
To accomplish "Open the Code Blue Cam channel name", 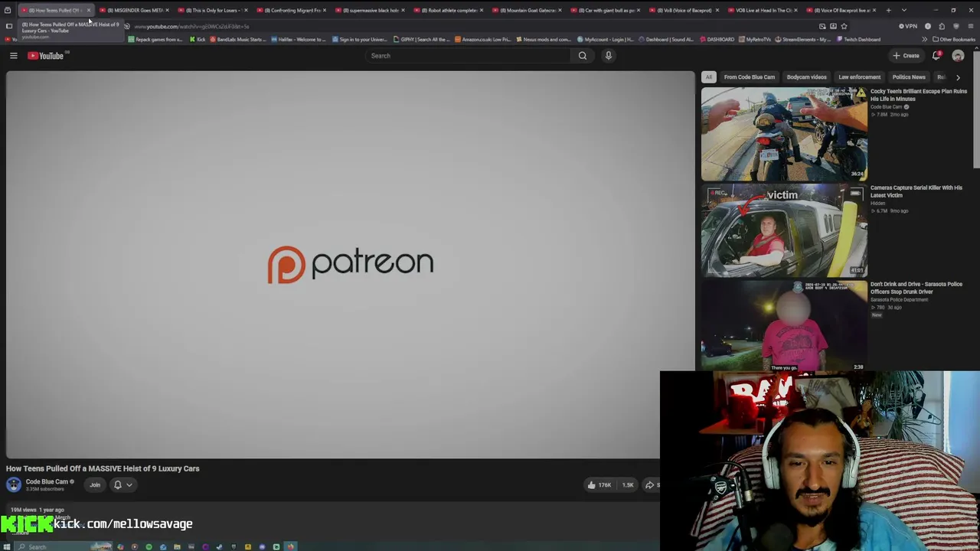I will pos(47,482).
